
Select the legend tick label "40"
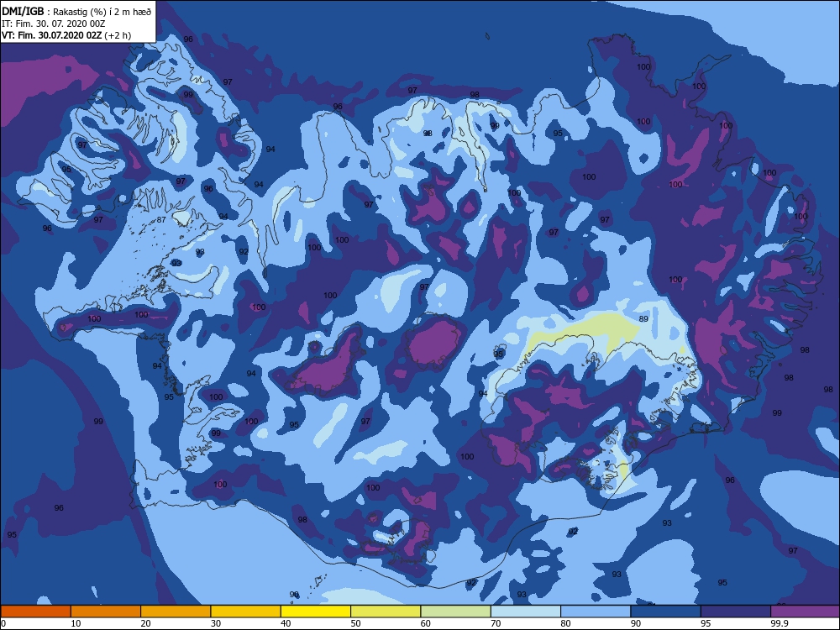pos(286,623)
